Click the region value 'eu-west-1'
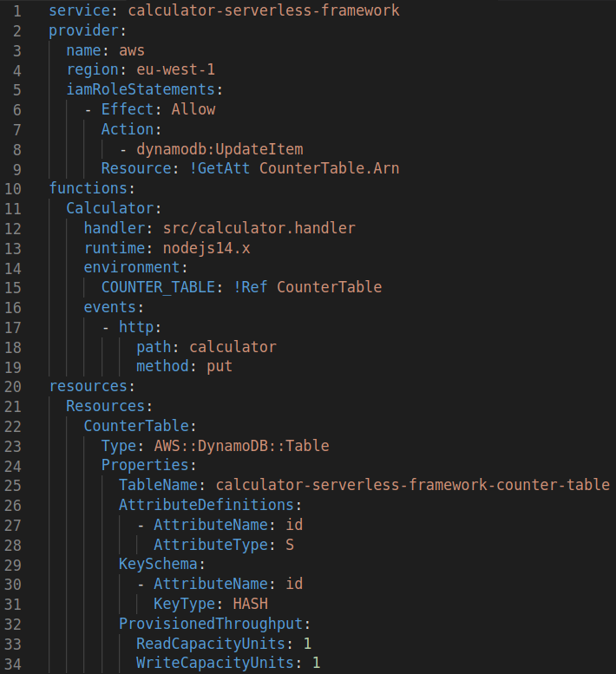The height and width of the screenshot is (674, 616). (x=175, y=69)
